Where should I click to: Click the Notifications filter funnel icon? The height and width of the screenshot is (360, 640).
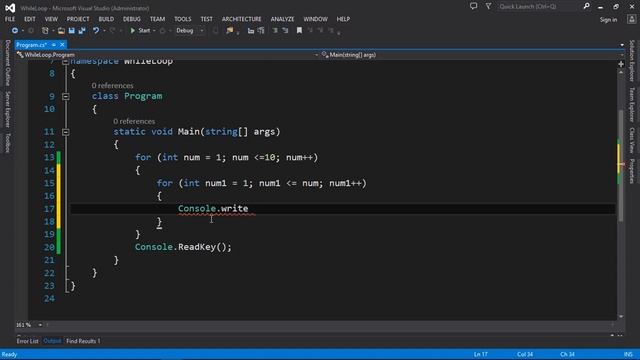click(x=488, y=6)
